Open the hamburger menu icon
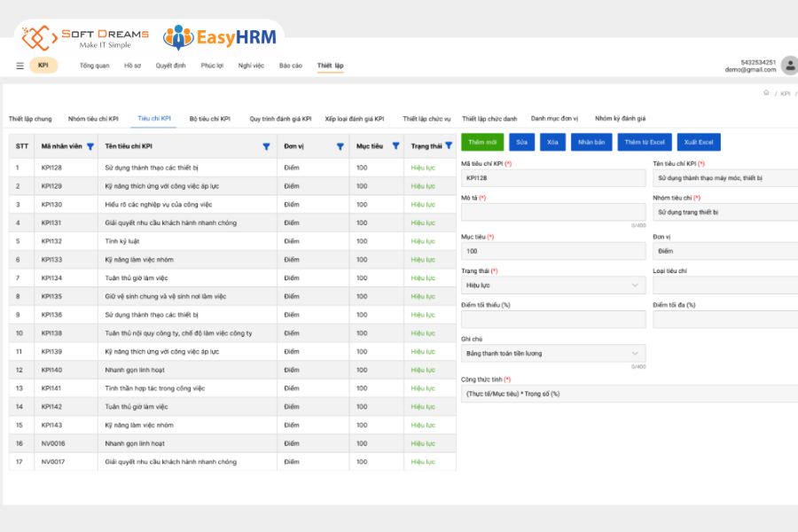This screenshot has width=798, height=532. click(x=20, y=66)
